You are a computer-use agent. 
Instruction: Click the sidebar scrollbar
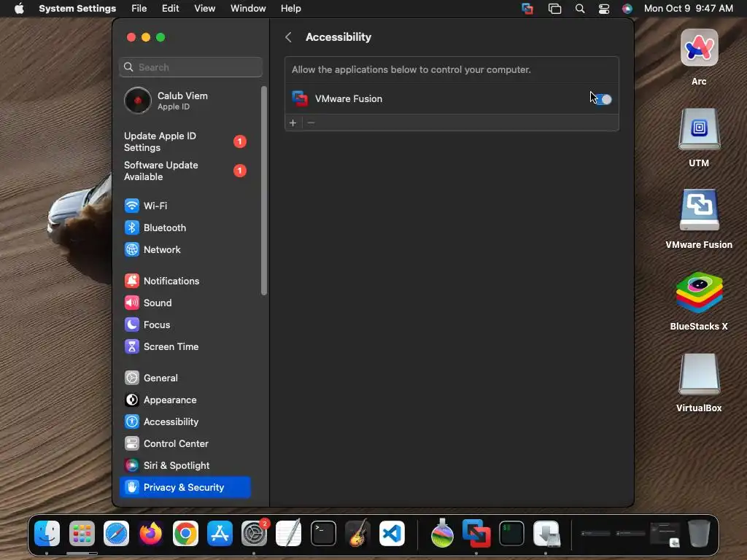[x=264, y=190]
